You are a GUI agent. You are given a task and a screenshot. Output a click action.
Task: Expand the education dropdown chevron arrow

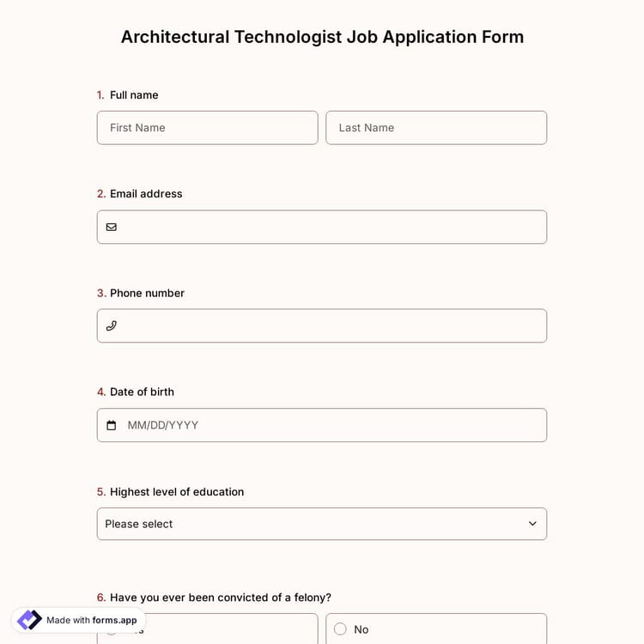click(x=532, y=524)
